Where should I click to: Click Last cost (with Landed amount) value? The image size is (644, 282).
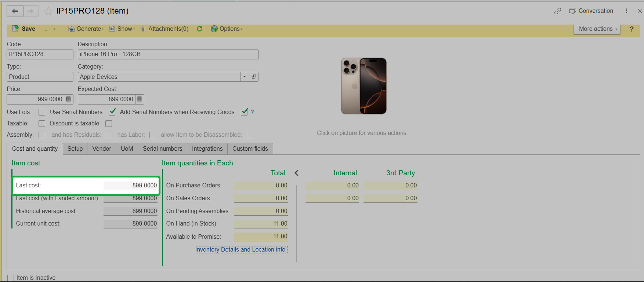(130, 198)
